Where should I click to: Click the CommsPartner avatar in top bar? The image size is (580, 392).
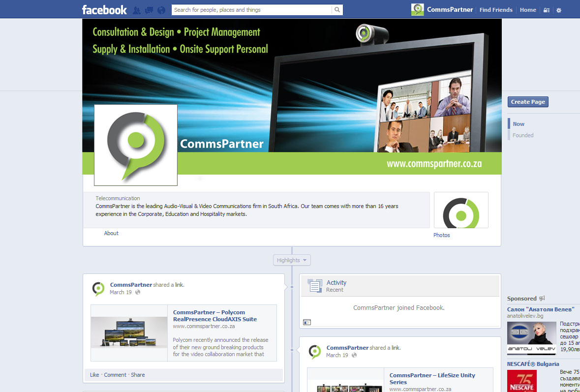pos(418,10)
